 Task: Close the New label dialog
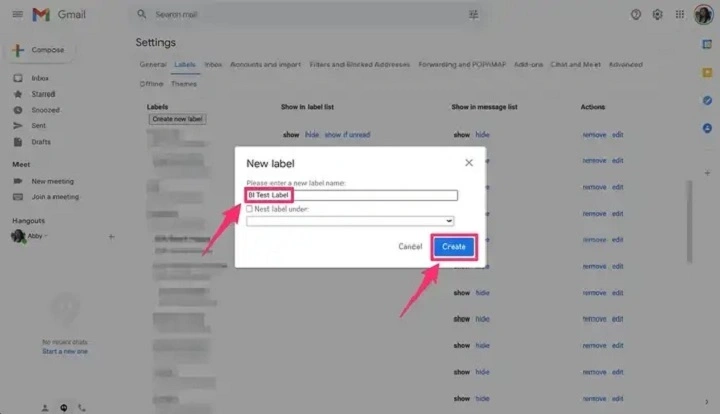[469, 162]
